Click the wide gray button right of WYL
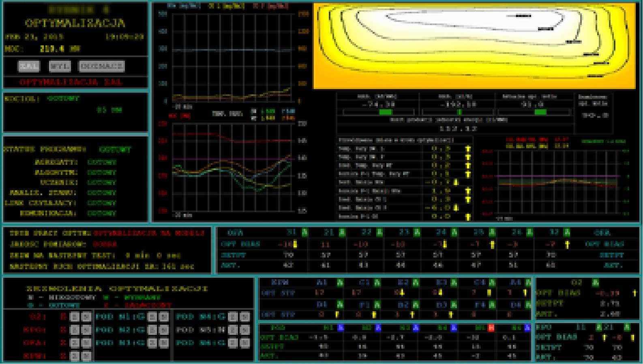This screenshot has width=643, height=364. [x=101, y=66]
